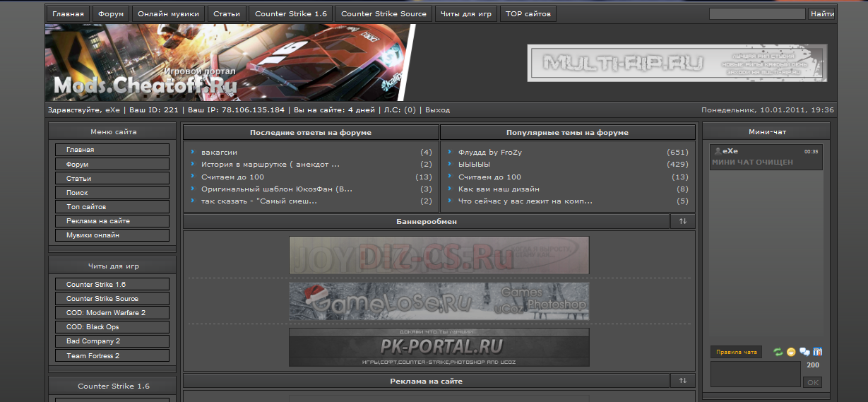Click the Mods.Cheatoff.Ru site logo
Image resolution: width=868 pixels, height=402 pixels.
tap(145, 85)
